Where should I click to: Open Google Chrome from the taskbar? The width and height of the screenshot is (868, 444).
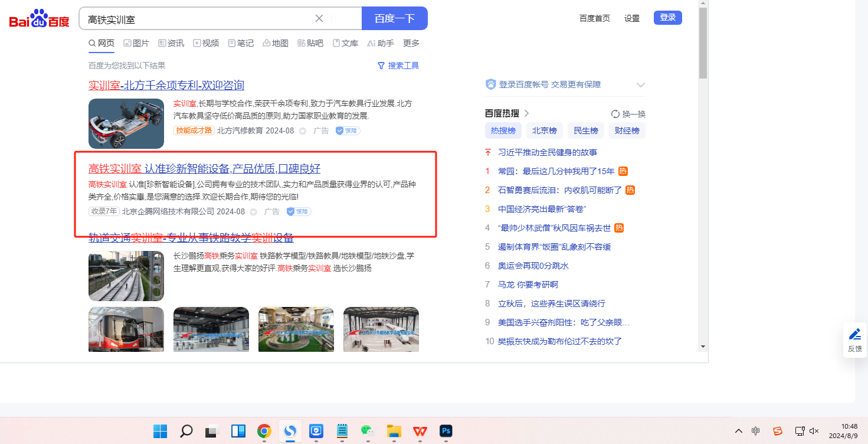(x=264, y=431)
